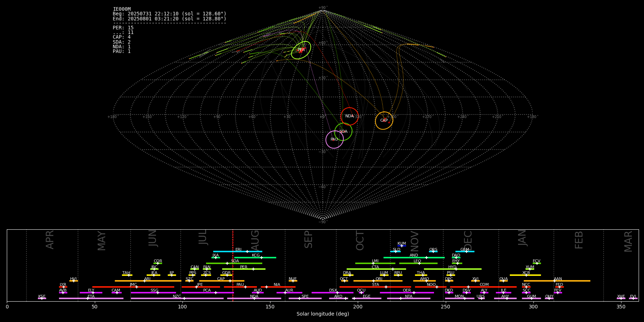This screenshot has height=322, width=644.
Task: Click the JMC shower bar in timeline
Action: coord(133,287)
